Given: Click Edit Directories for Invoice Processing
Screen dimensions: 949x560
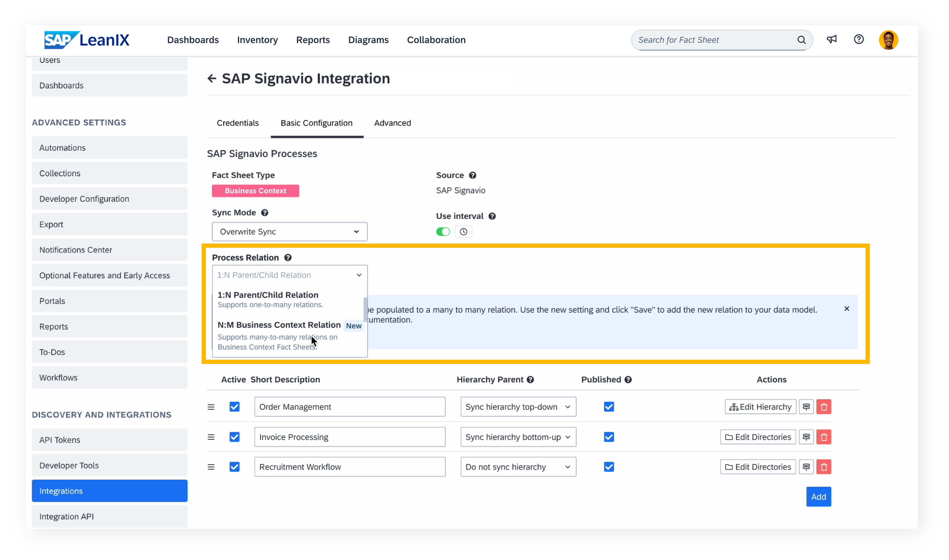Looking at the screenshot, I should (x=758, y=437).
